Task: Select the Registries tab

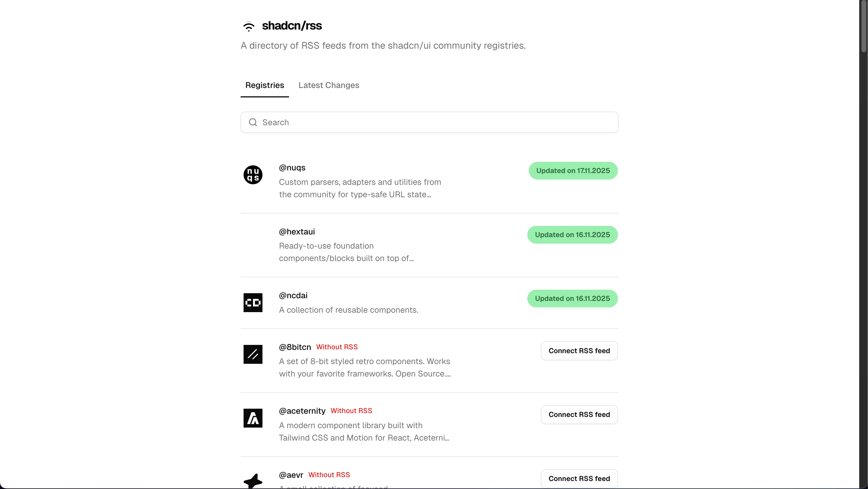Action: [x=265, y=85]
